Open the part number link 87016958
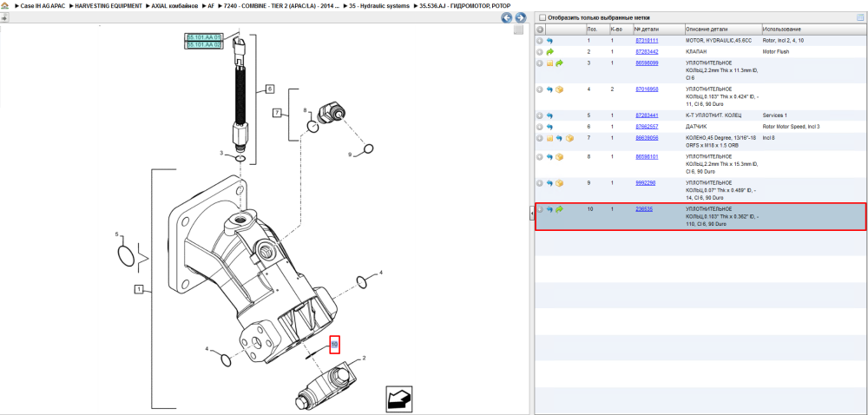 pos(647,89)
